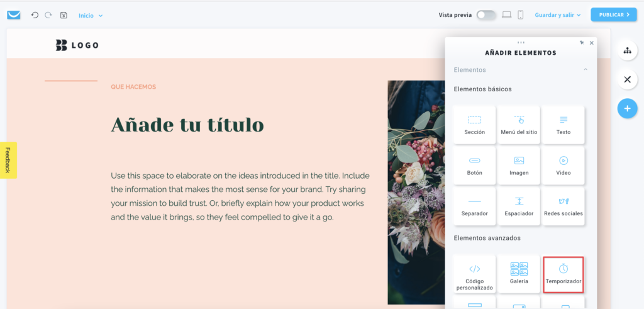Add an Imagen element
The height and width of the screenshot is (309, 644).
(519, 166)
